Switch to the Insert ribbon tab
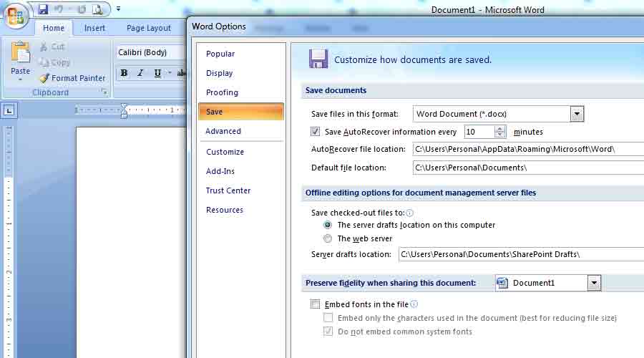The height and width of the screenshot is (358, 644). pyautogui.click(x=94, y=28)
